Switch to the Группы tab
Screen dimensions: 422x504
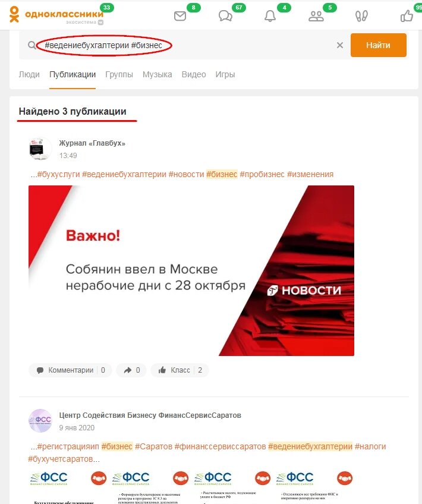[119, 74]
